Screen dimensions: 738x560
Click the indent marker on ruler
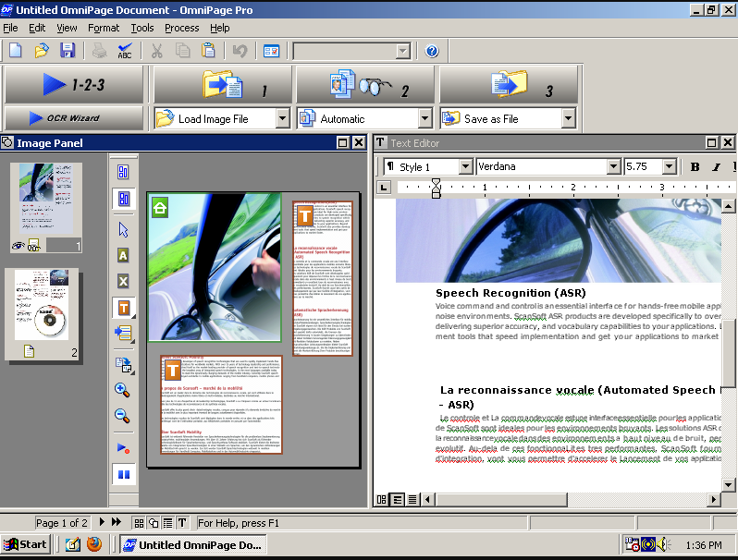pos(436,188)
